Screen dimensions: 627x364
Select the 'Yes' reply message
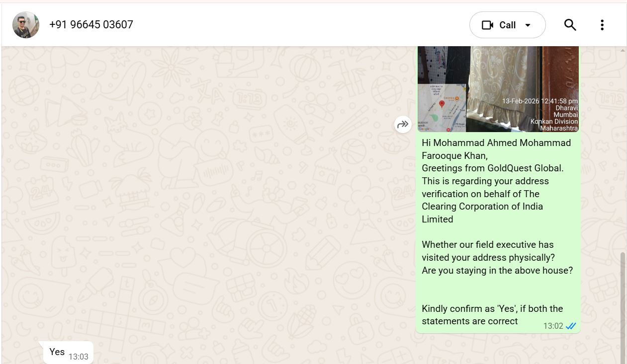click(57, 352)
